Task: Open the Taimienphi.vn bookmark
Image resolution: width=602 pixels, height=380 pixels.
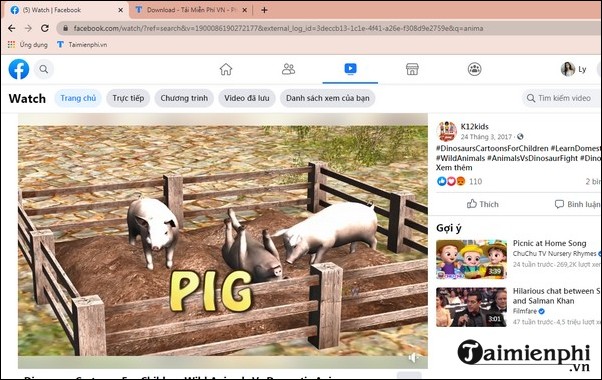Action: (x=82, y=45)
